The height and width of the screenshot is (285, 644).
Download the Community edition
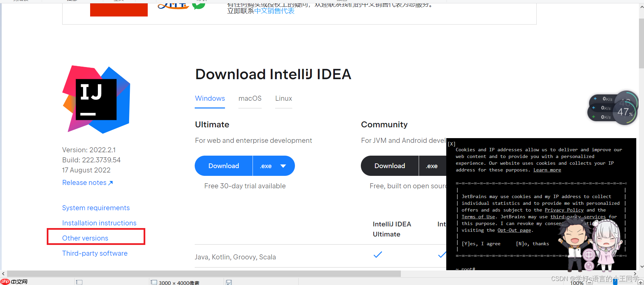[390, 166]
